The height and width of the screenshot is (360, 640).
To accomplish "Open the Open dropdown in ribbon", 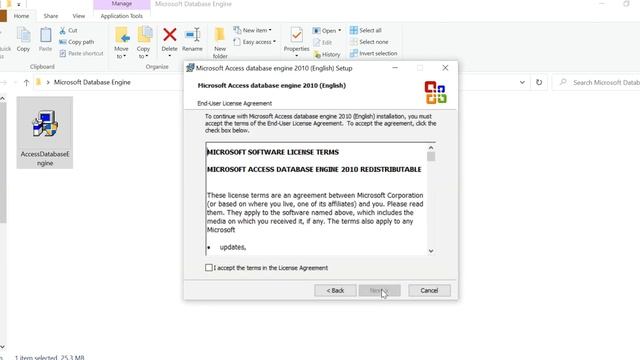I will coord(327,31).
